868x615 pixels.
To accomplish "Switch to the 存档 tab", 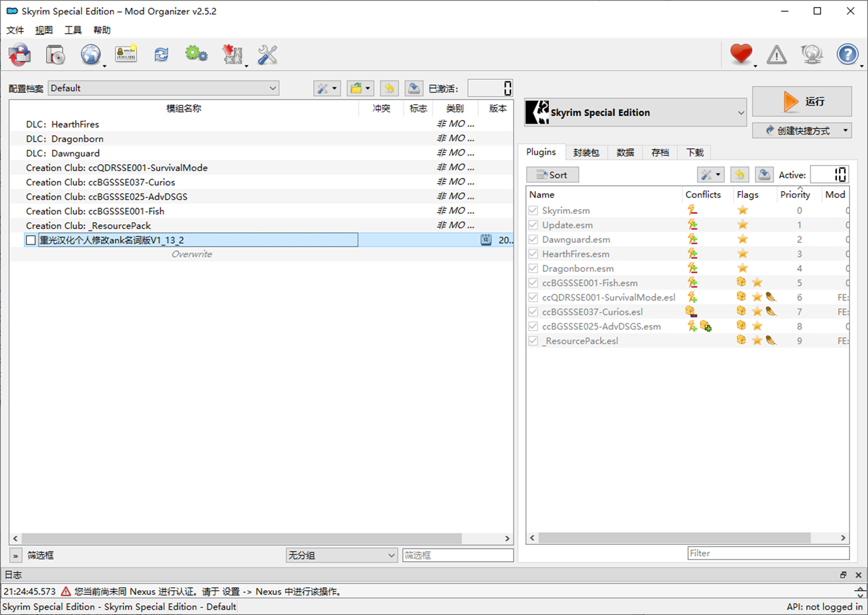I will click(x=660, y=152).
